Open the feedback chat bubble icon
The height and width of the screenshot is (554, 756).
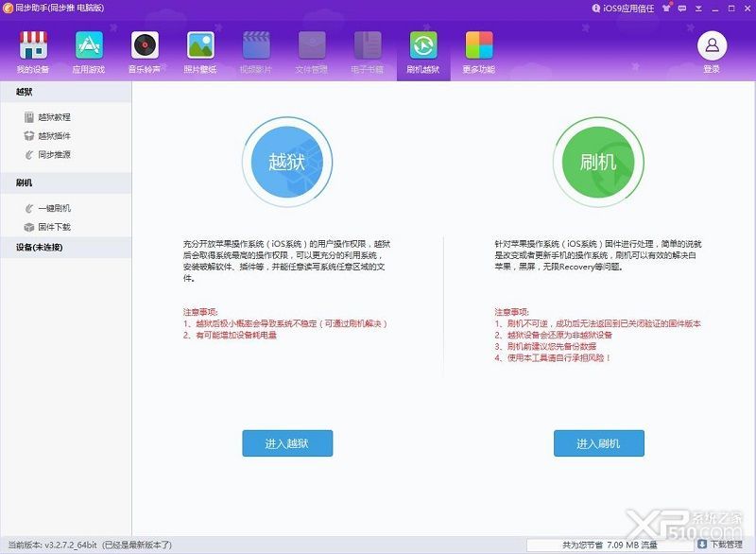tap(682, 9)
